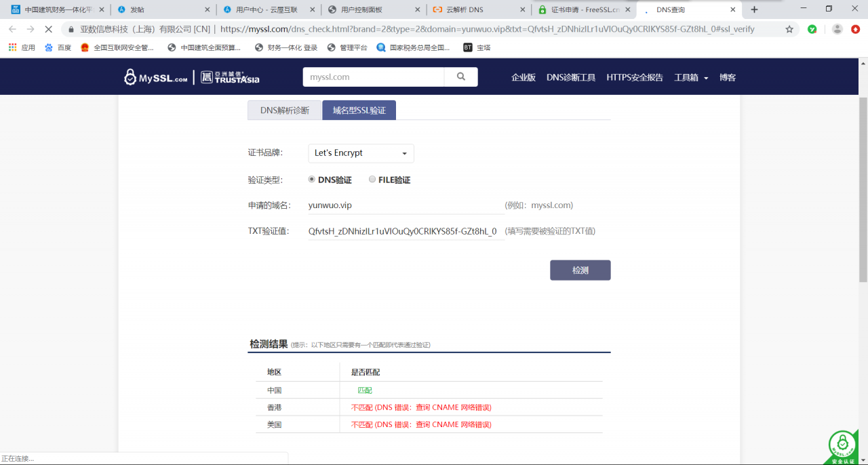Open the 应用 apps launcher
The image size is (868, 465).
(12, 47)
